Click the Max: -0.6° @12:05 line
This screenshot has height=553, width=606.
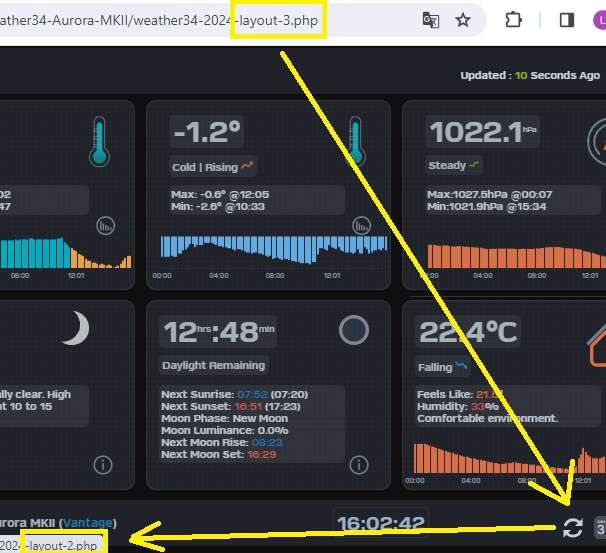pos(220,194)
